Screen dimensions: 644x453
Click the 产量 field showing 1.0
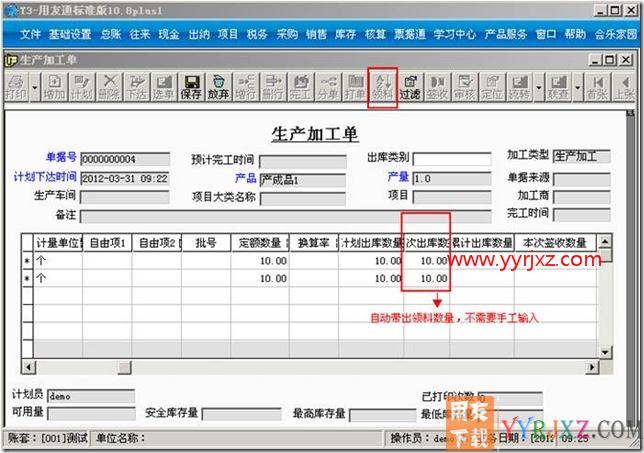coord(452,179)
